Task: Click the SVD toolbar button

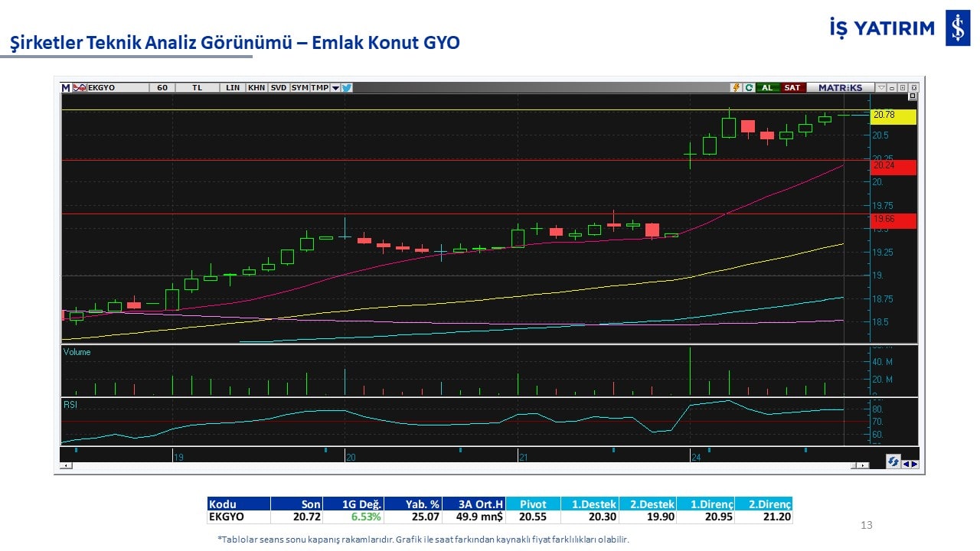Action: click(x=279, y=88)
